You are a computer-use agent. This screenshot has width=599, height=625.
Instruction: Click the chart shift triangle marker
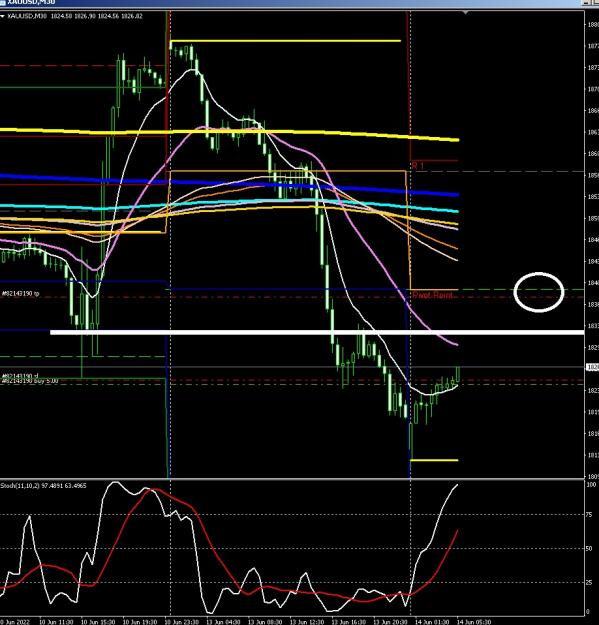click(465, 13)
